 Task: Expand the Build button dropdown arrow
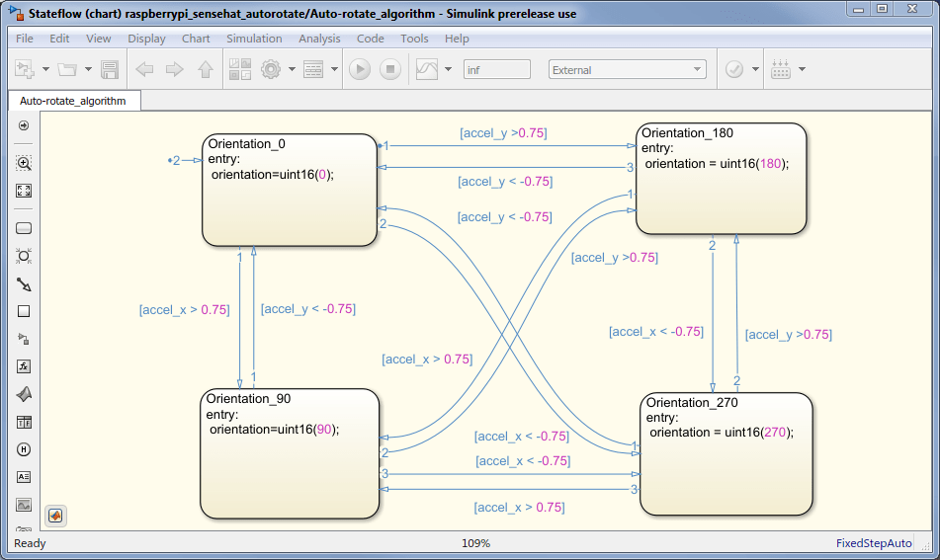(803, 69)
